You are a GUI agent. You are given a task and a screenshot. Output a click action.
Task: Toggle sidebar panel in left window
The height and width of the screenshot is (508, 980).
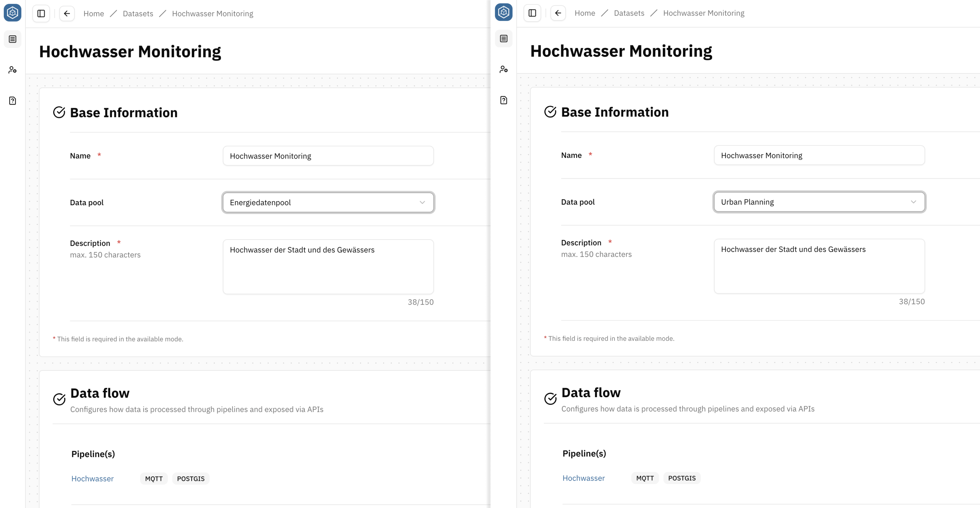(x=41, y=14)
